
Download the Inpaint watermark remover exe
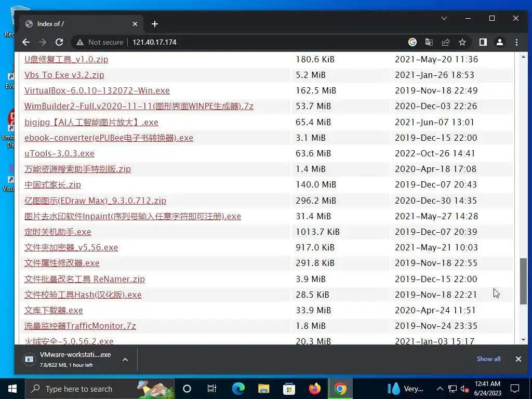pyautogui.click(x=132, y=216)
